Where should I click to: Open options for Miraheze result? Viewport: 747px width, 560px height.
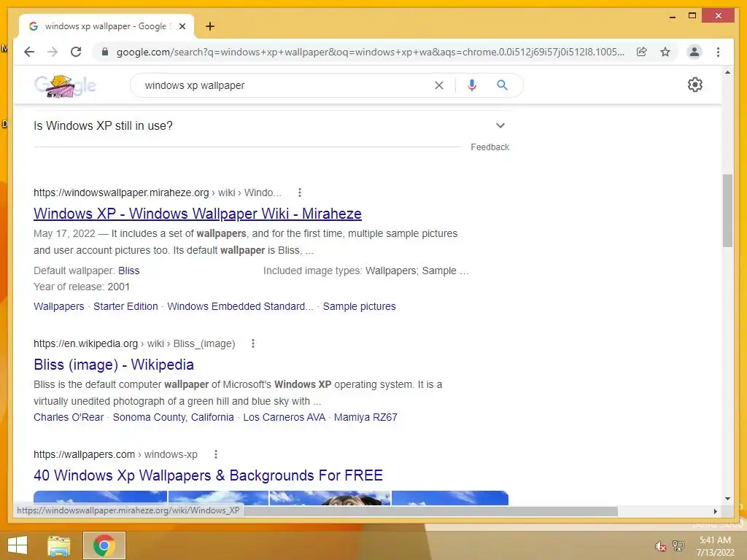[x=300, y=192]
